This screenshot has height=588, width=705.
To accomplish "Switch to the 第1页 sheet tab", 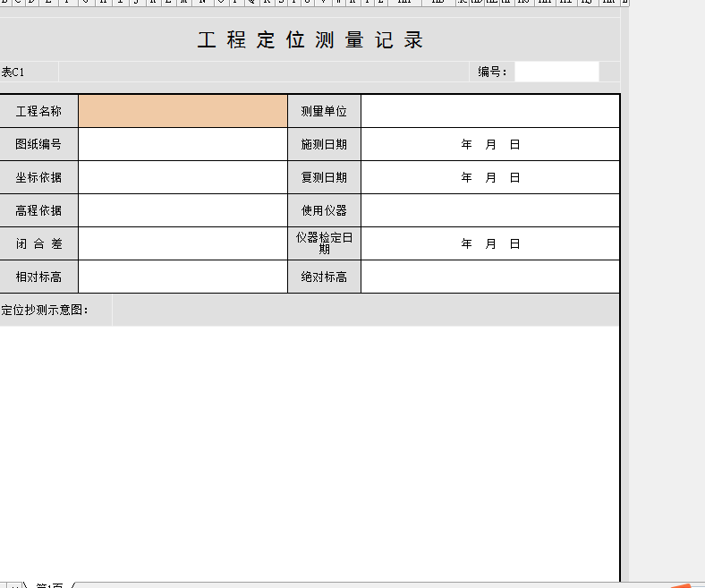I will click(x=48, y=585).
